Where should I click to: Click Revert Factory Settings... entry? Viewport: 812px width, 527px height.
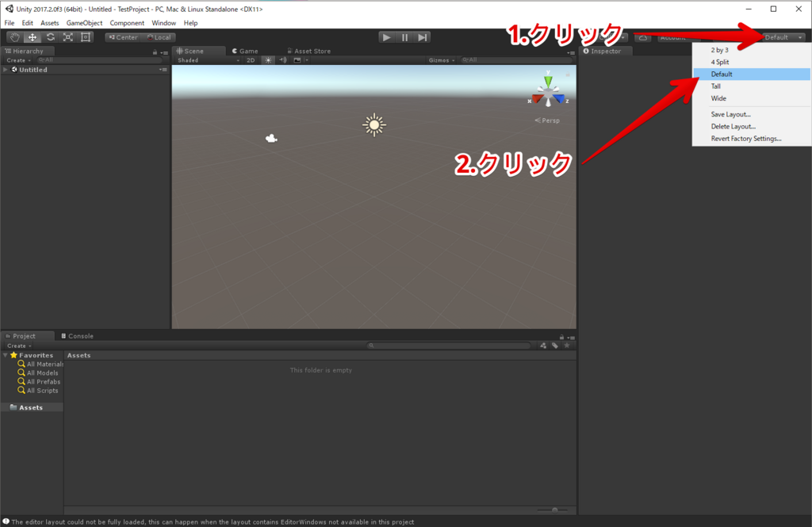coord(752,139)
